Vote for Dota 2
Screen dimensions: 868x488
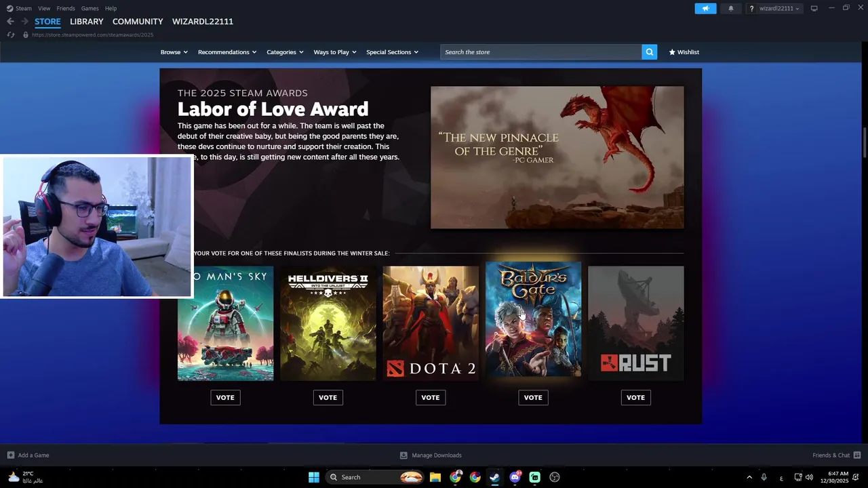431,398
